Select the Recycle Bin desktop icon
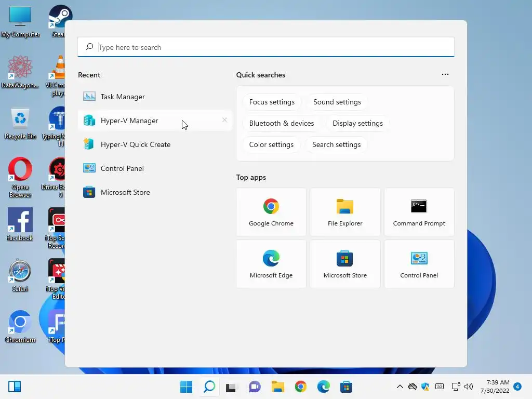This screenshot has width=532, height=399. point(20,123)
